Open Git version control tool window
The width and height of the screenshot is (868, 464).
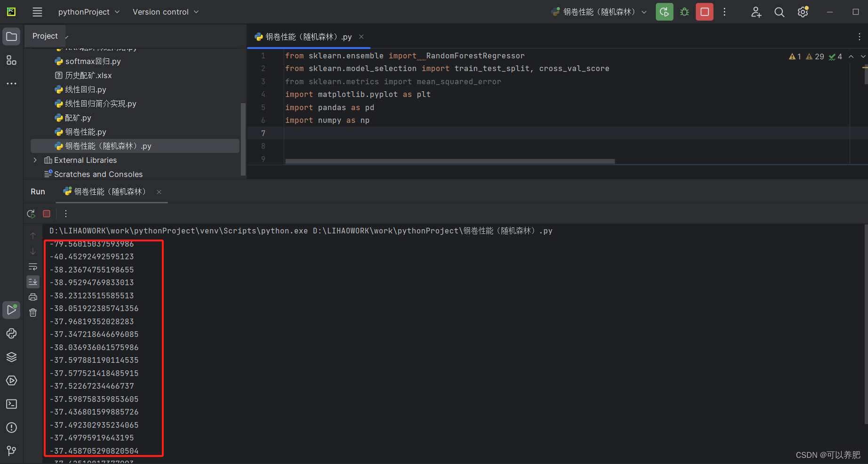pyautogui.click(x=12, y=451)
